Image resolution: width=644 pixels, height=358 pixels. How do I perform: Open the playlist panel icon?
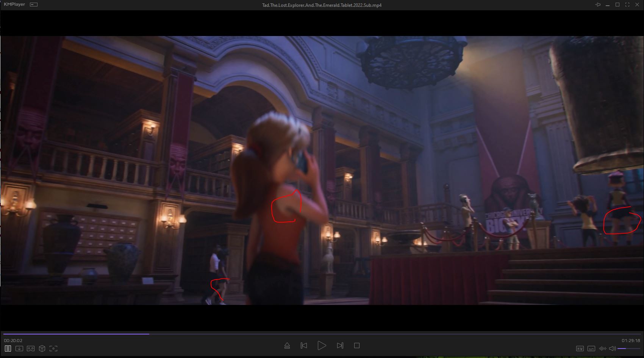click(x=8, y=349)
